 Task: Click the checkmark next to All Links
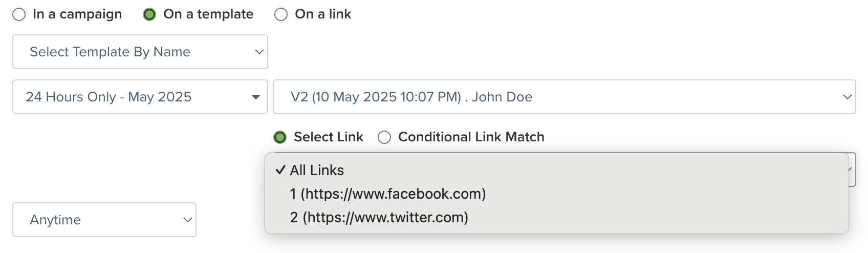tap(280, 170)
